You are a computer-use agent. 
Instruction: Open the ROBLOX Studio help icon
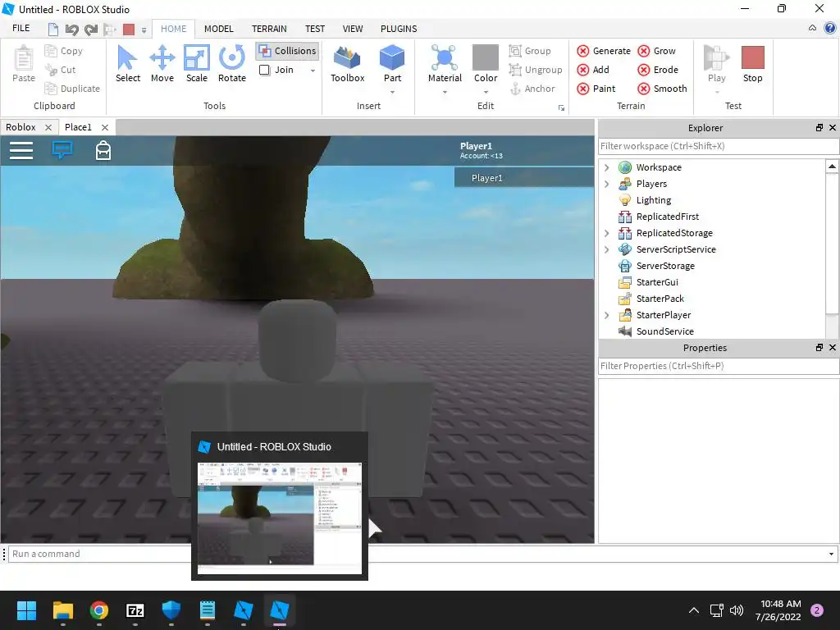[830, 29]
